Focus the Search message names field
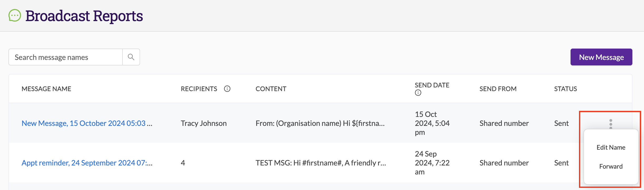Viewport: 644px width, 190px height. 66,57
